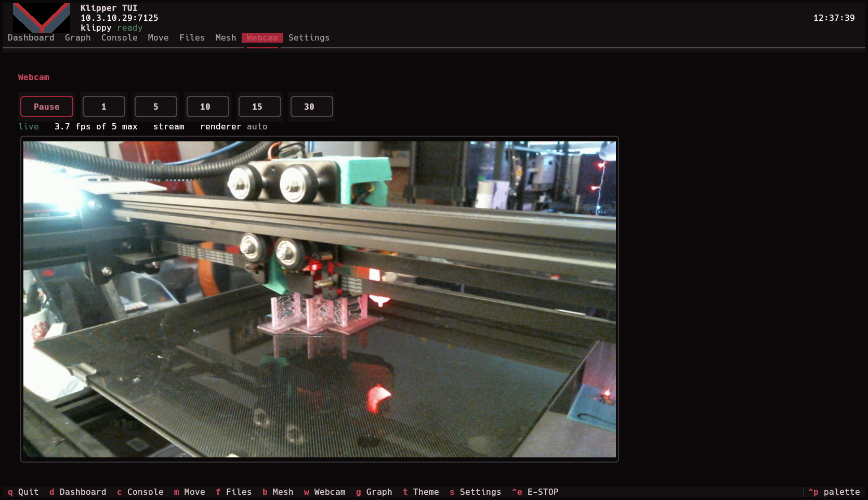Click the 'stream' label
This screenshot has height=500, width=868.
point(169,126)
